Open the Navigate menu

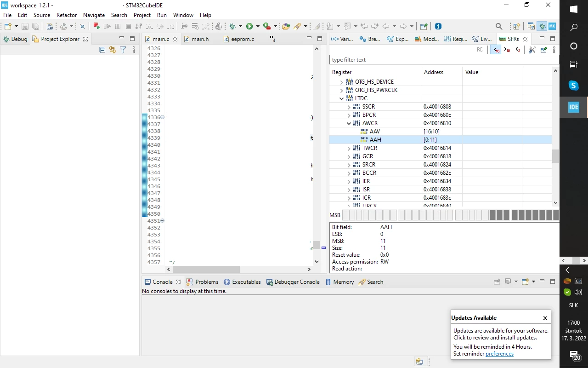coord(94,15)
